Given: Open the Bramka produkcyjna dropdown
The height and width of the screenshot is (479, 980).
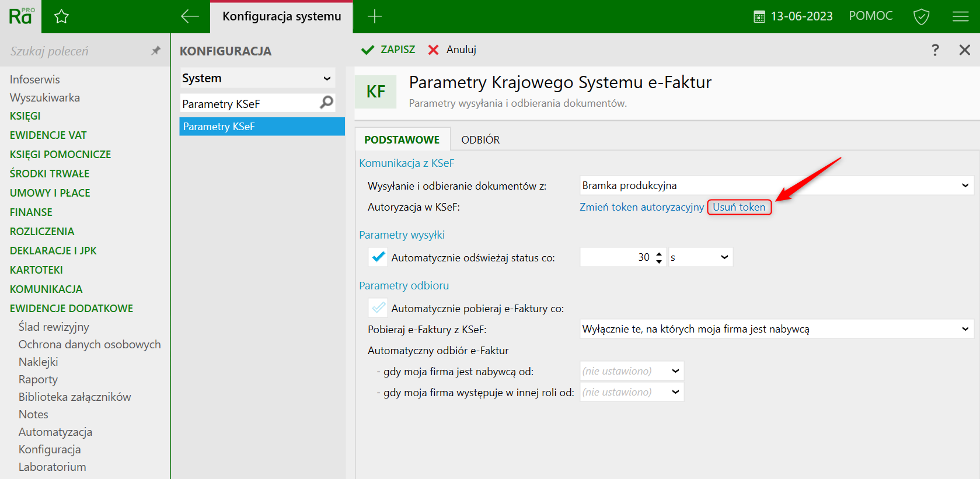Looking at the screenshot, I should 776,186.
